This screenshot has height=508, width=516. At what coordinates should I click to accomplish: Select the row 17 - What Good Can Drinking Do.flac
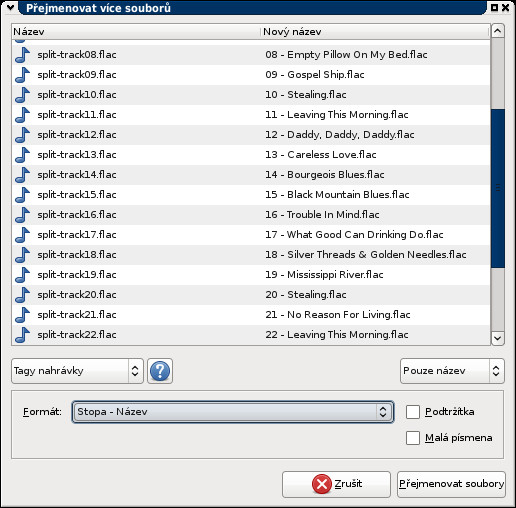[251, 235]
